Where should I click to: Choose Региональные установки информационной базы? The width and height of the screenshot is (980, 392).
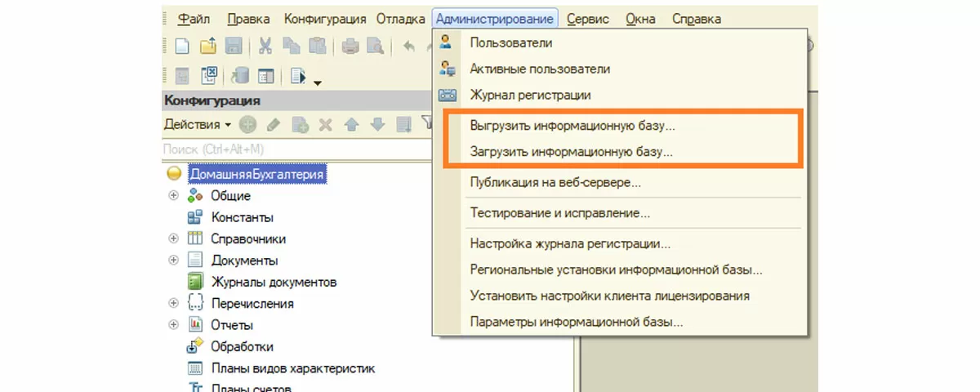pos(621,269)
